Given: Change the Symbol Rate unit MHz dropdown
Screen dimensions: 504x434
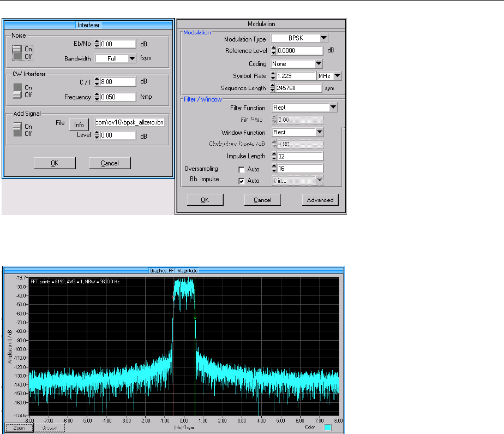Looking at the screenshot, I should point(338,76).
